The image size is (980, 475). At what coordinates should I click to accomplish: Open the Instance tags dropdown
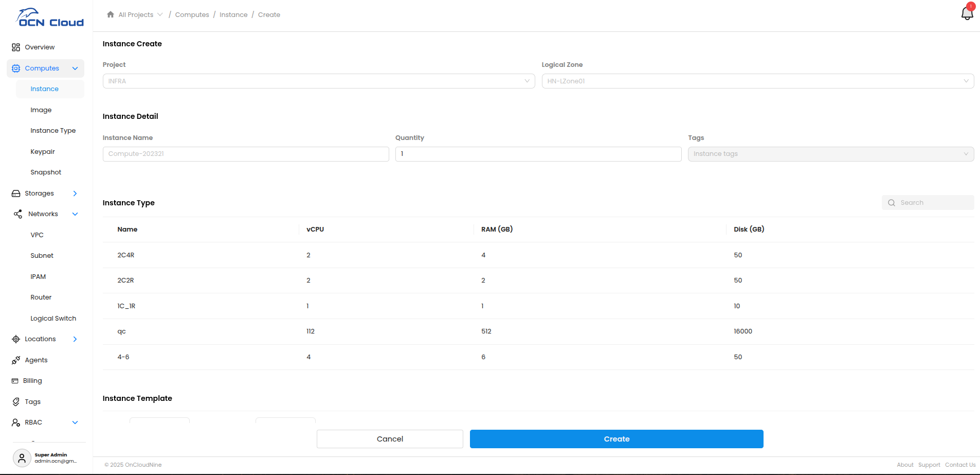pyautogui.click(x=830, y=154)
